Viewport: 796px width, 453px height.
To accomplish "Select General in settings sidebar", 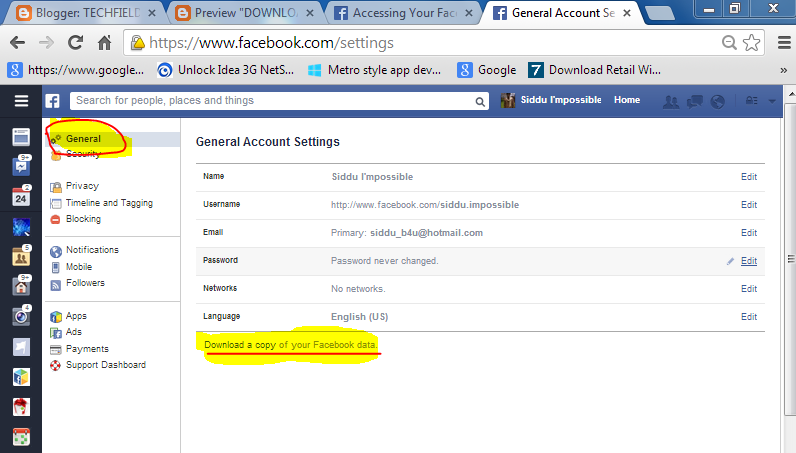I will click(83, 139).
